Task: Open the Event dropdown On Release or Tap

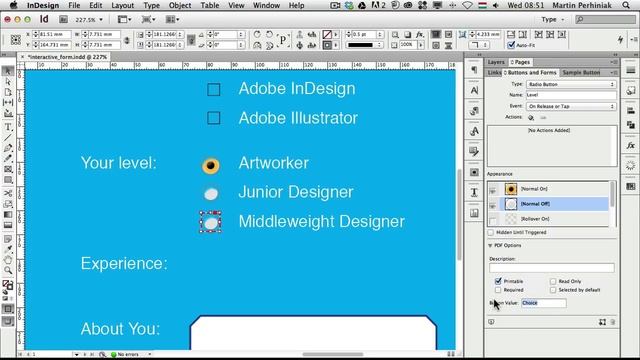Action: [571, 106]
